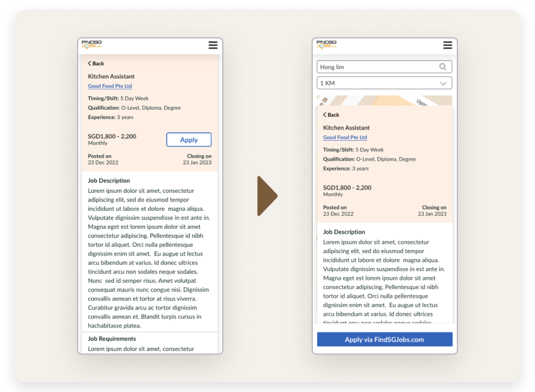Click Job Description heading in right mockup
Viewport: 535px width, 392px height.
click(x=344, y=232)
